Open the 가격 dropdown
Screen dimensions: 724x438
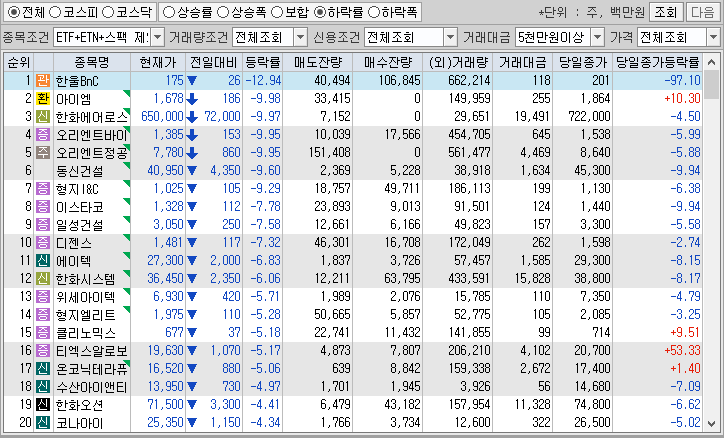click(x=713, y=37)
